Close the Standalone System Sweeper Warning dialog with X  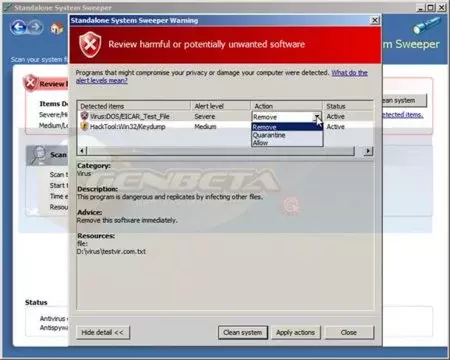[x=375, y=20]
